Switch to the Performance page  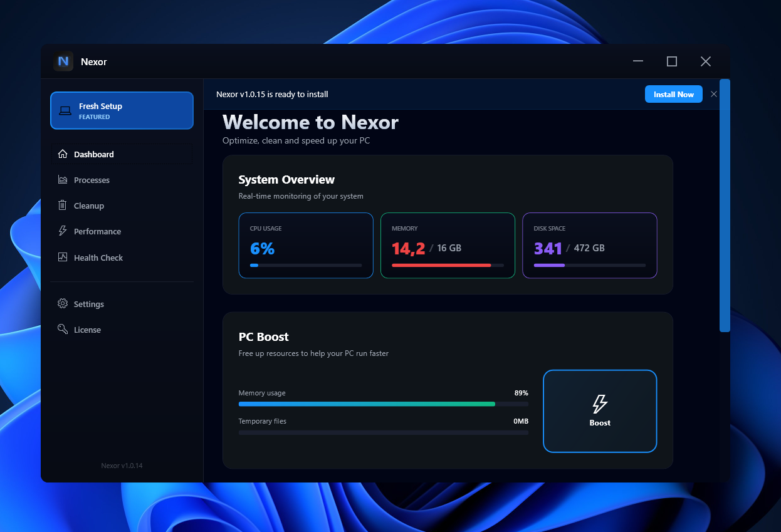(122, 231)
